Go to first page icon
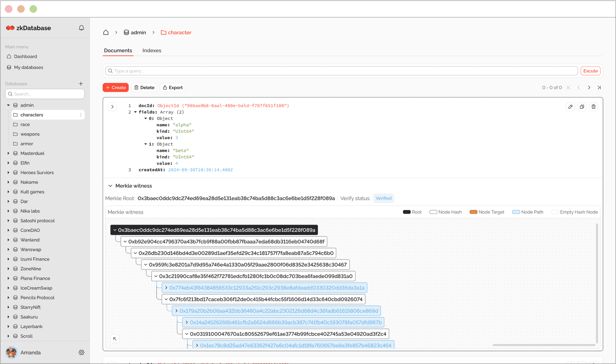Viewport: 616px width, 364px height. (x=569, y=88)
